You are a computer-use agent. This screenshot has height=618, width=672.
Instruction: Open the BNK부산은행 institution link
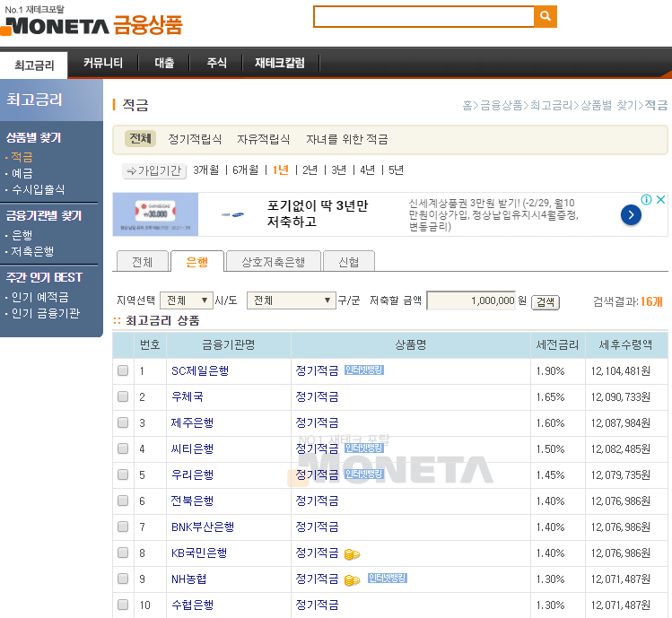tap(203, 527)
